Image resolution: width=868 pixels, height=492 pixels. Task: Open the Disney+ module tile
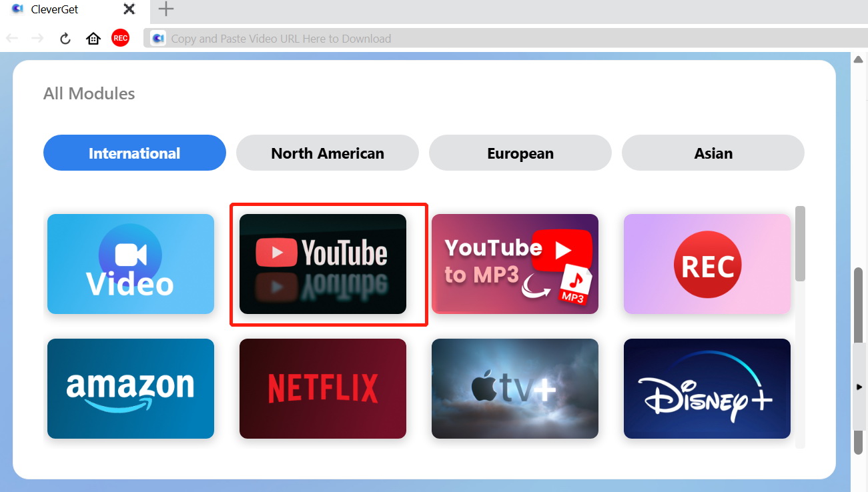point(707,389)
